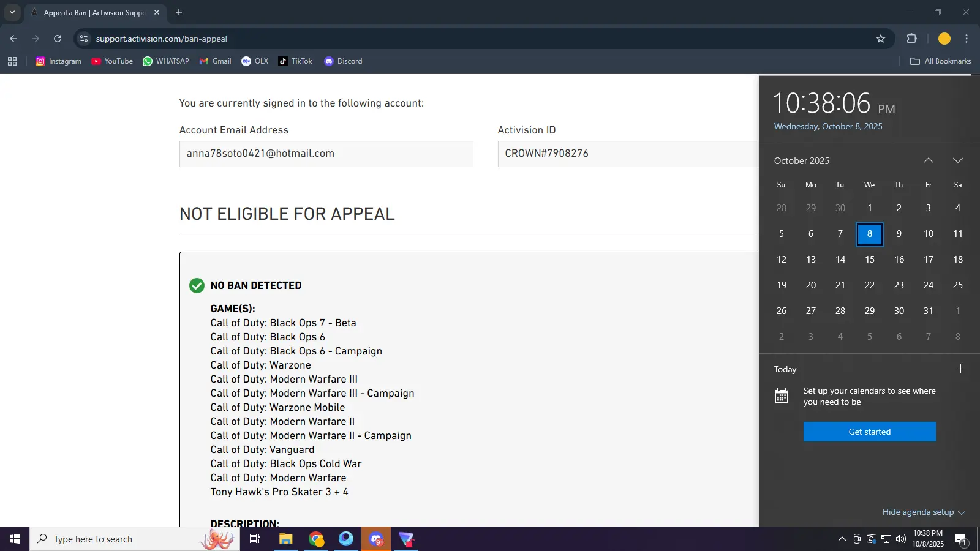Open the volume control in system tray
This screenshot has width=980, height=551.
901,539
